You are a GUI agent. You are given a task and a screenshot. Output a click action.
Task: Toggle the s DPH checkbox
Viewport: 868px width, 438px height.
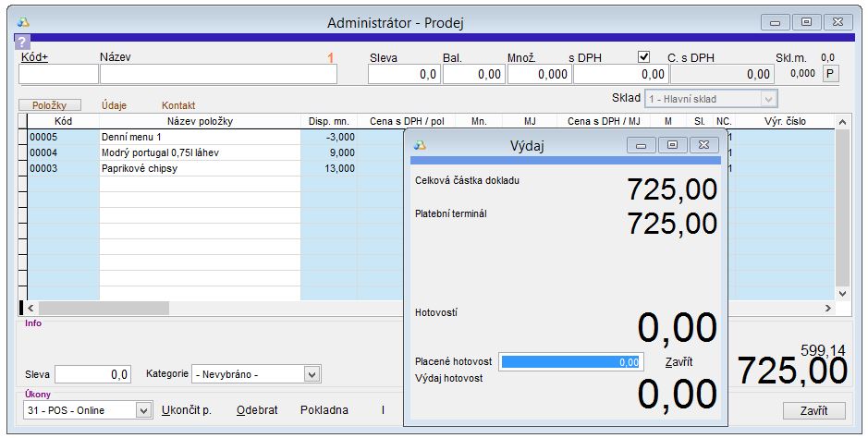pyautogui.click(x=644, y=56)
